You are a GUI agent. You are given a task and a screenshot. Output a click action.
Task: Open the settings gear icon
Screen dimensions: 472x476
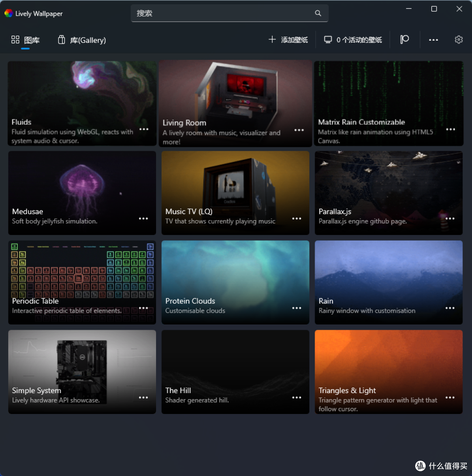coord(458,40)
